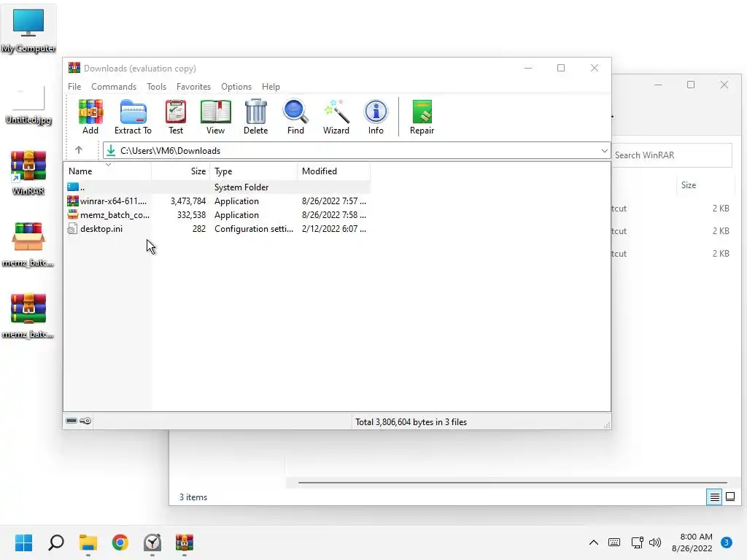The height and width of the screenshot is (560, 747).
Task: Click the clock app taskbar icon
Action: click(x=152, y=542)
